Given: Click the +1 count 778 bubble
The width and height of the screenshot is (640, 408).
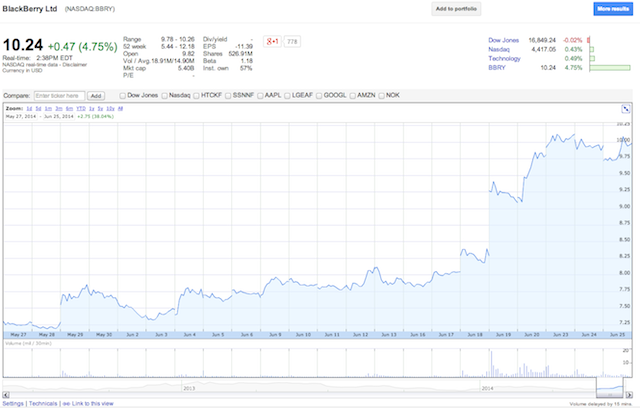Looking at the screenshot, I should (292, 42).
